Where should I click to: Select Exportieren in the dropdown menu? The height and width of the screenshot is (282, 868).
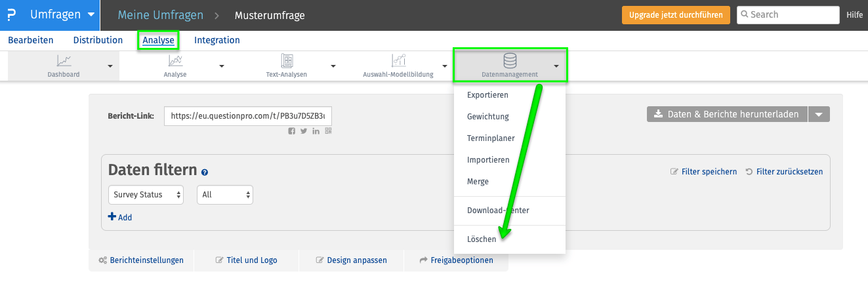point(487,95)
